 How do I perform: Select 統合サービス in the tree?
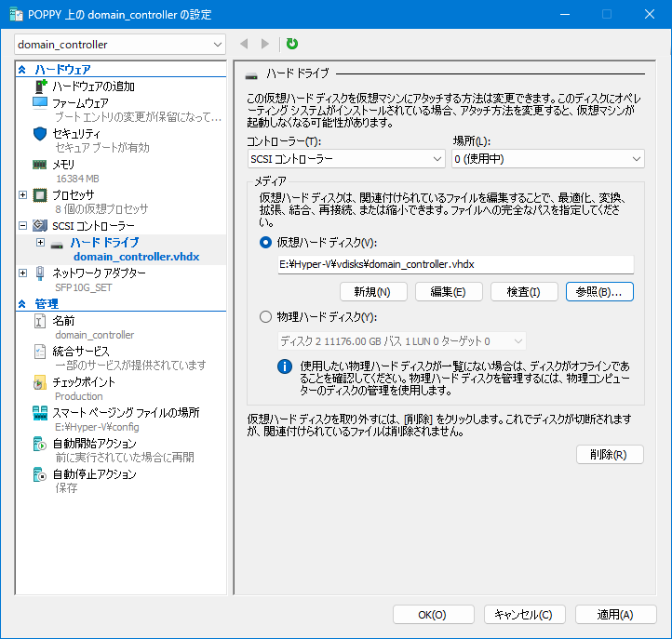tap(81, 352)
